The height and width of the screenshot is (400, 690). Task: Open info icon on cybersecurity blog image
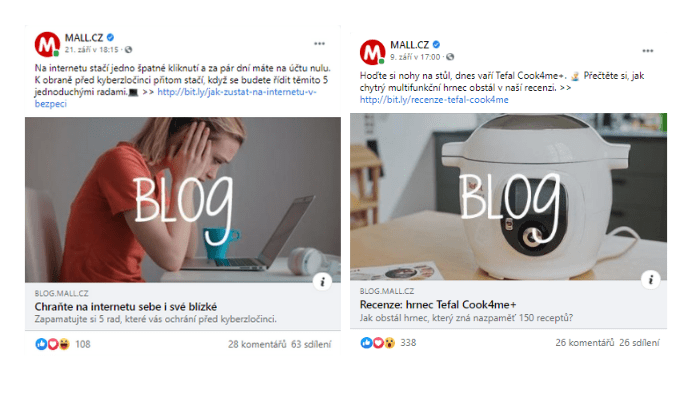(x=323, y=282)
